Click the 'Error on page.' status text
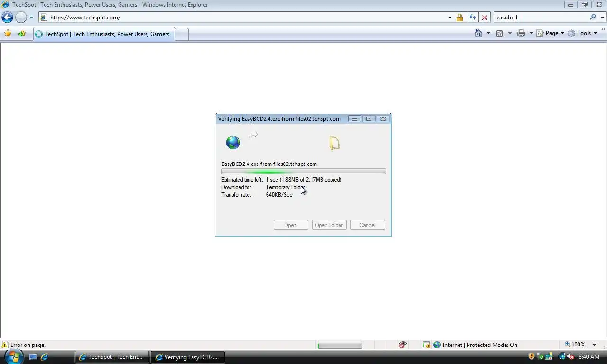The image size is (607, 364). coord(28,345)
